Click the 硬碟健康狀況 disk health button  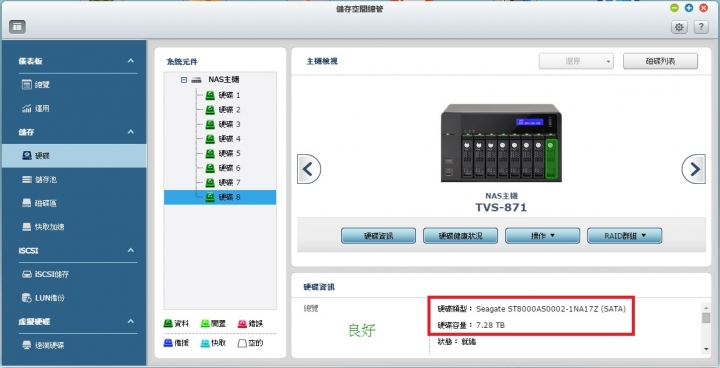pyautogui.click(x=460, y=236)
